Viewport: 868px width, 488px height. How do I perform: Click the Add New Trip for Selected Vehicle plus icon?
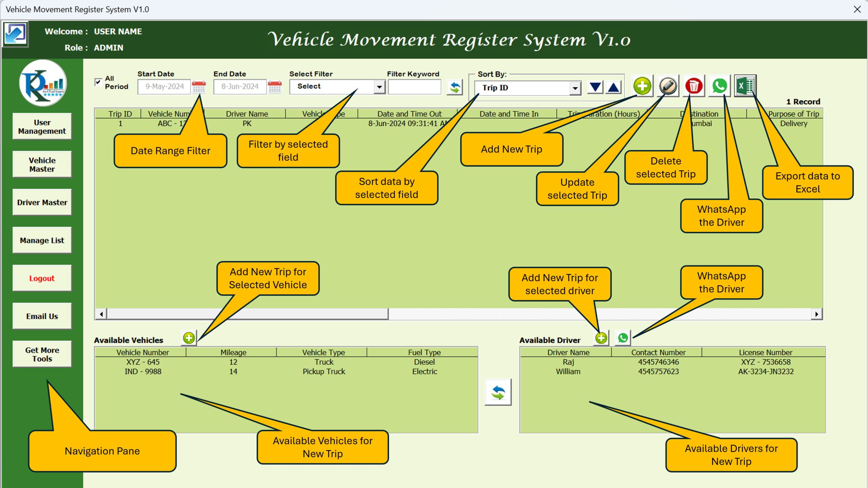click(x=189, y=339)
